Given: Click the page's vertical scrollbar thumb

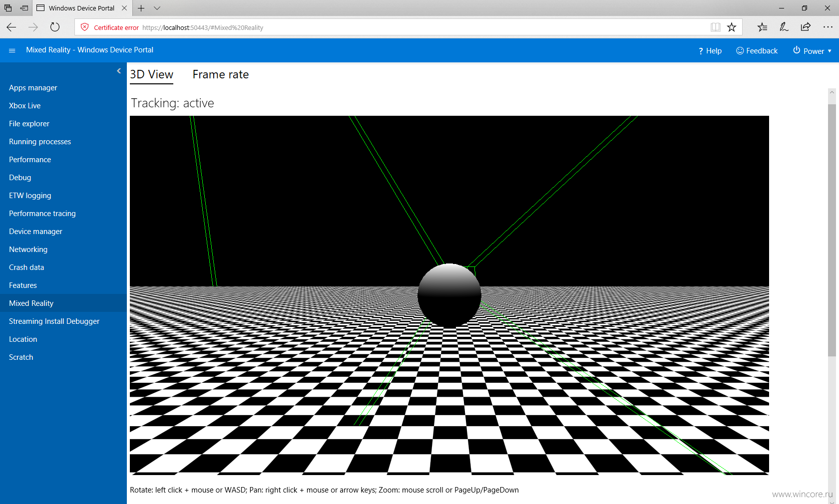Looking at the screenshot, I should 832,230.
